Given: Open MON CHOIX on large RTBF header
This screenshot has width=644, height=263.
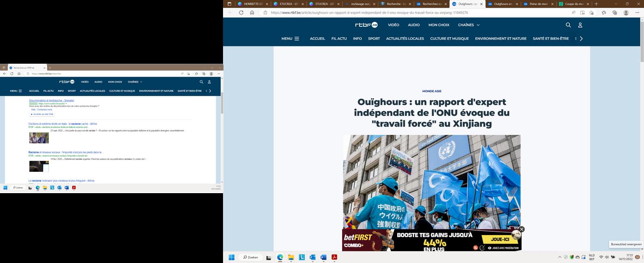Looking at the screenshot, I should tap(439, 25).
